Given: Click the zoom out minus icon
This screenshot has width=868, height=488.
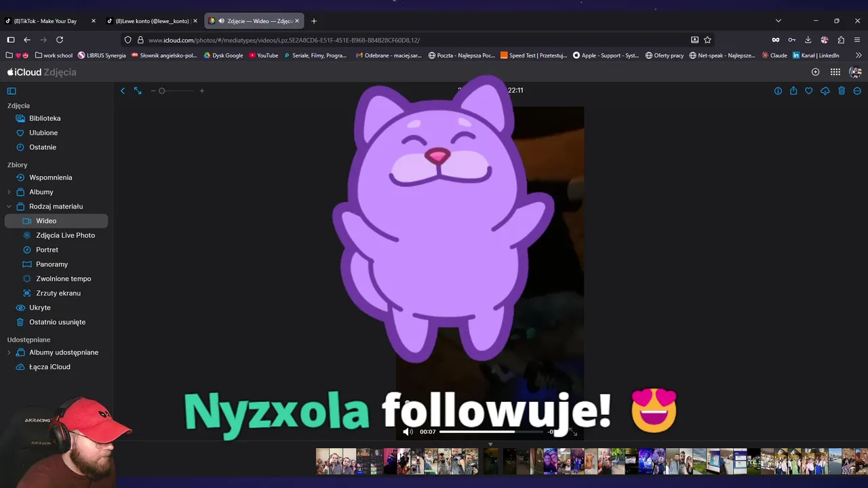Looking at the screenshot, I should 153,91.
